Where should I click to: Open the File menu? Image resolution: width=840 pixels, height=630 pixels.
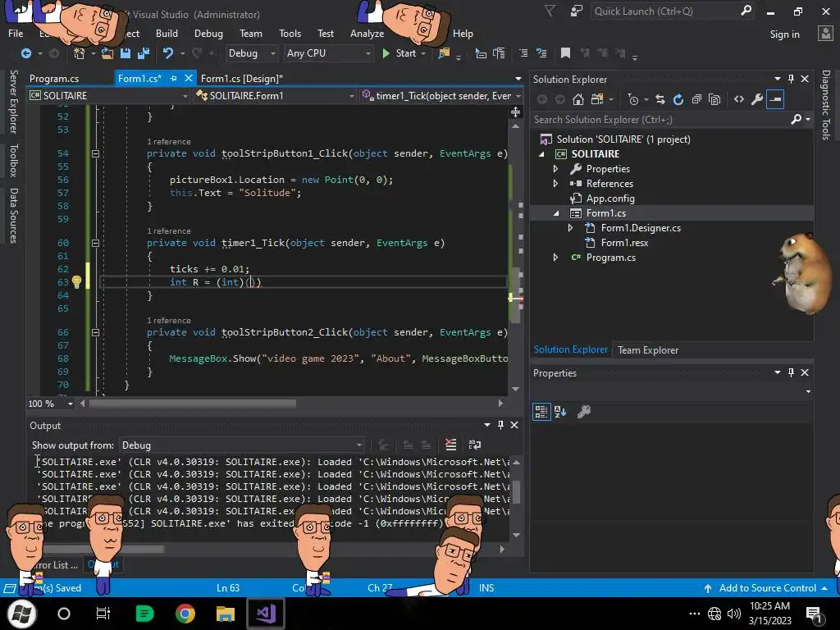coord(16,33)
